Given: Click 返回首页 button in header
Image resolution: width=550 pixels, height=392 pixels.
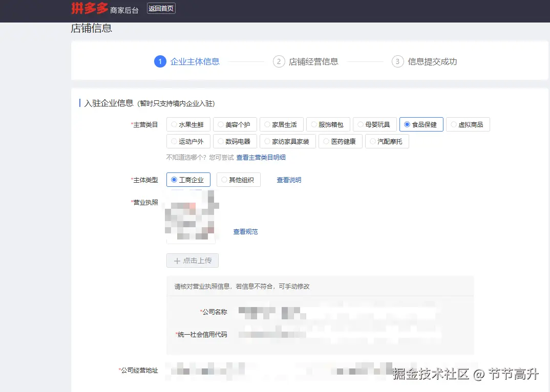Looking at the screenshot, I should tap(161, 8).
